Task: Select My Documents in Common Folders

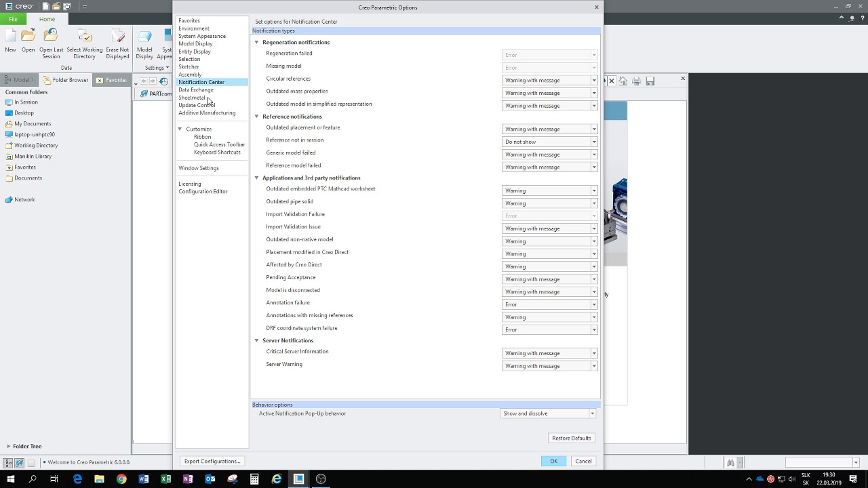Action: (x=33, y=123)
